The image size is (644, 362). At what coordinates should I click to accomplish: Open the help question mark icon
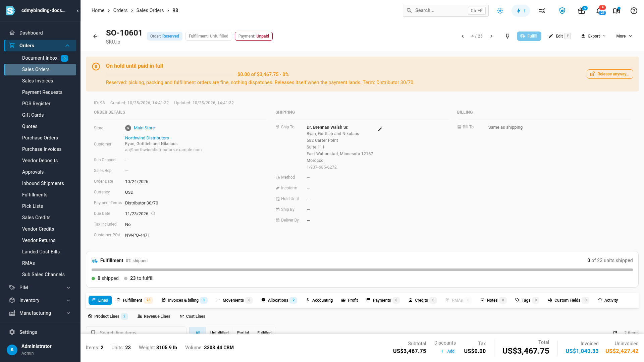(634, 11)
